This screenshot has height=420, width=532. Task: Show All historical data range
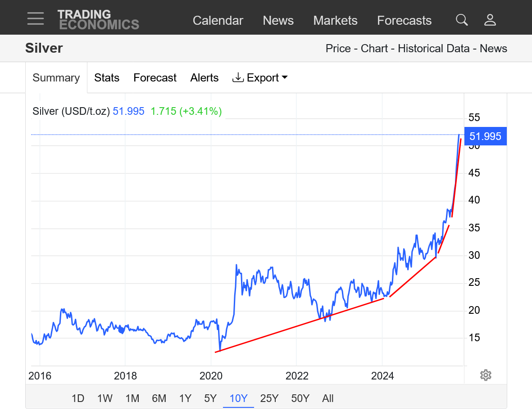pos(328,398)
